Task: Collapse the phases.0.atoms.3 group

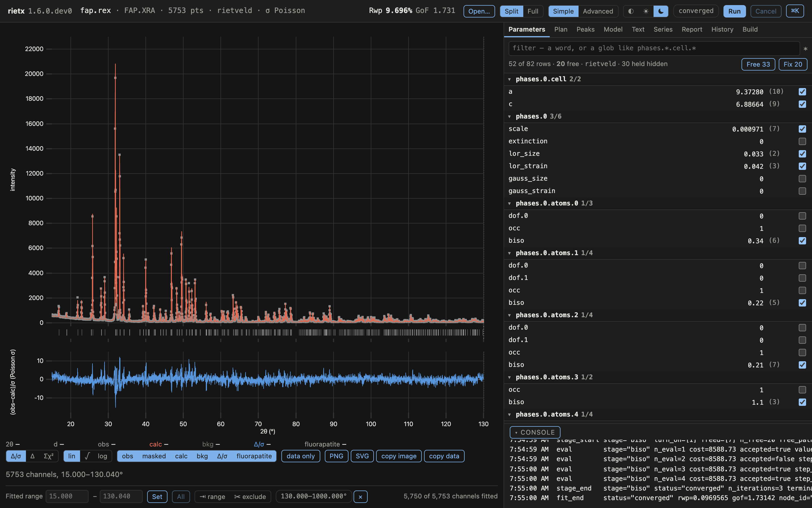Action: [509, 377]
